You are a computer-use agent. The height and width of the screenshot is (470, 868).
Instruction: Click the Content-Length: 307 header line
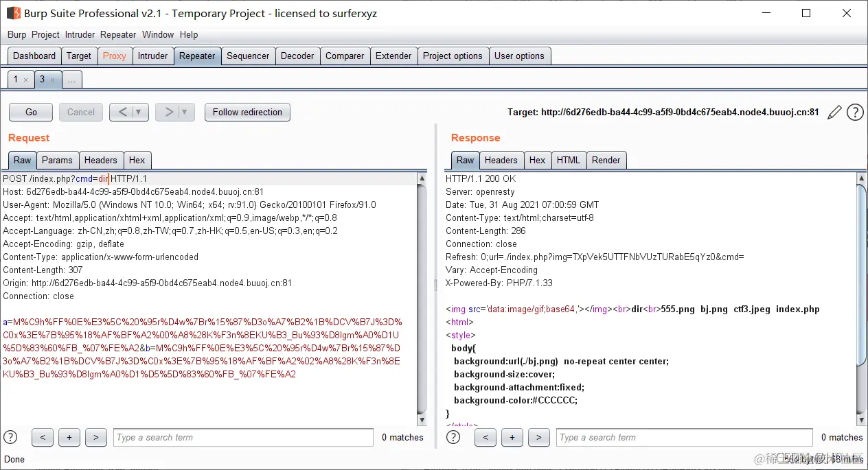(43, 270)
